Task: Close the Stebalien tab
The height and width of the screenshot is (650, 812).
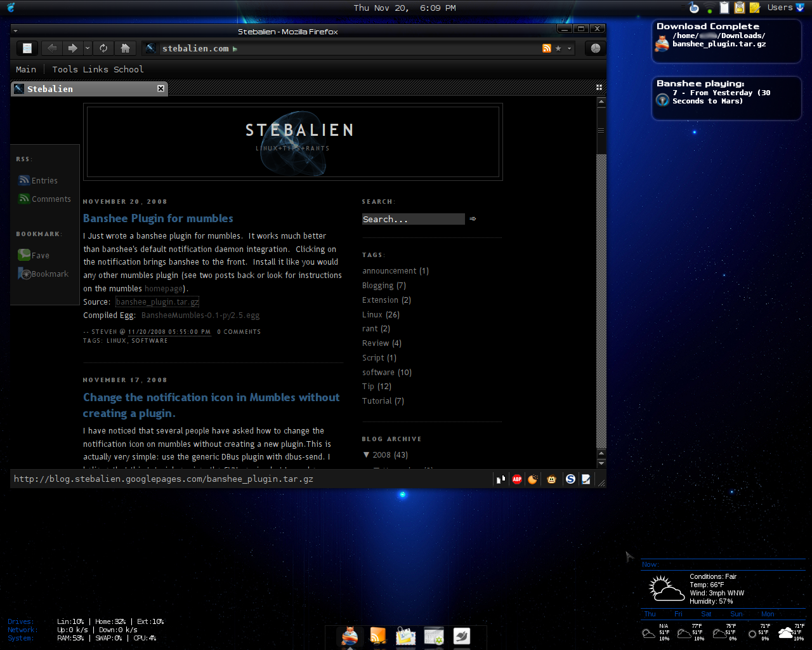Action: pos(160,89)
